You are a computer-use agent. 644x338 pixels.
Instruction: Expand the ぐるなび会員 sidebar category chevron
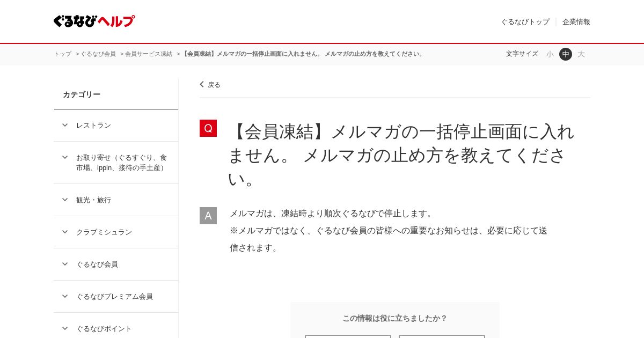pyautogui.click(x=65, y=264)
